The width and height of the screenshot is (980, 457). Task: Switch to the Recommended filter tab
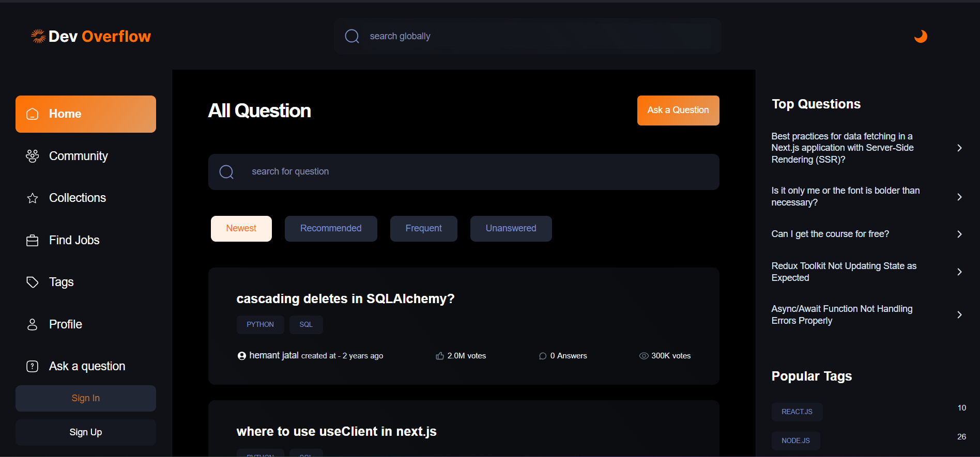point(331,229)
